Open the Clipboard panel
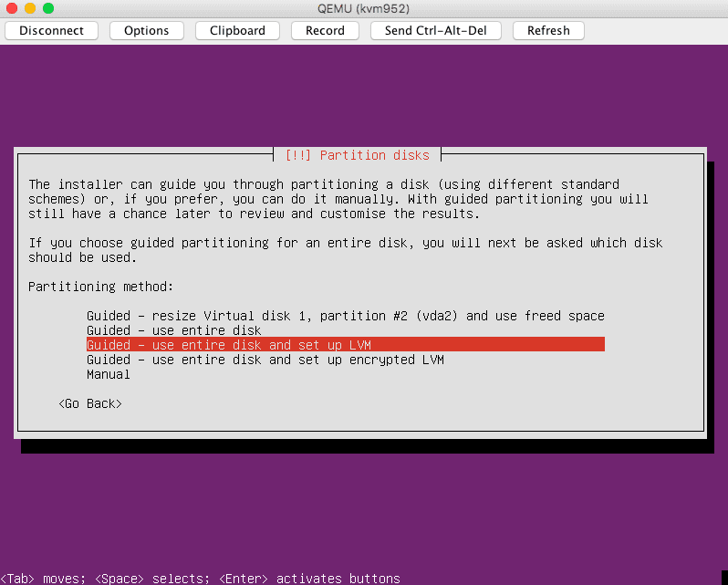Image resolution: width=728 pixels, height=585 pixels. pos(237,30)
